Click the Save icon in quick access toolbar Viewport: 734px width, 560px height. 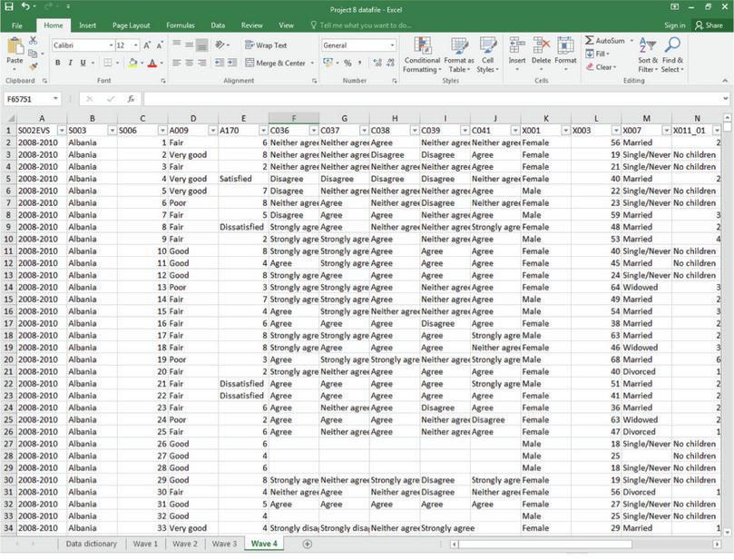click(8, 6)
